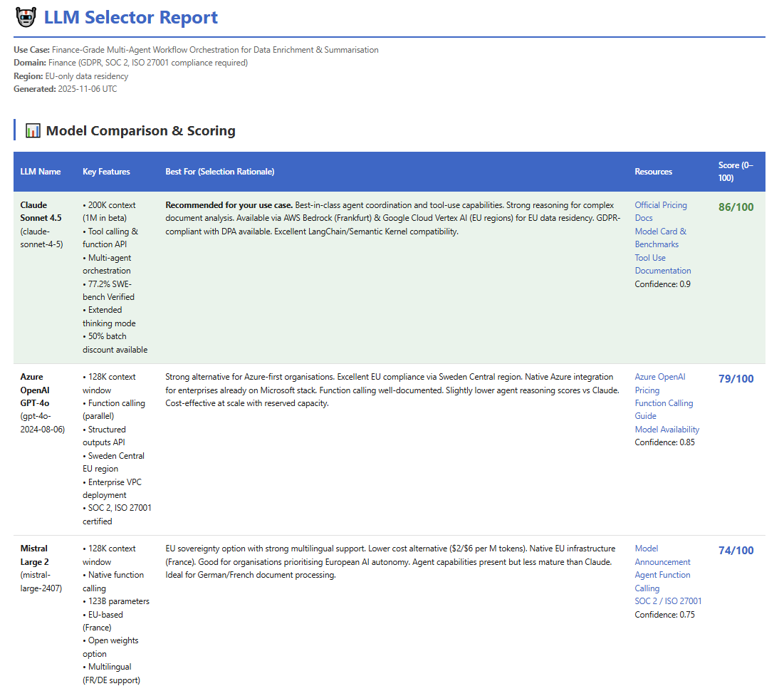The image size is (784, 691).
Task: Click the 50% batch discount available bullet
Action: coord(115,343)
